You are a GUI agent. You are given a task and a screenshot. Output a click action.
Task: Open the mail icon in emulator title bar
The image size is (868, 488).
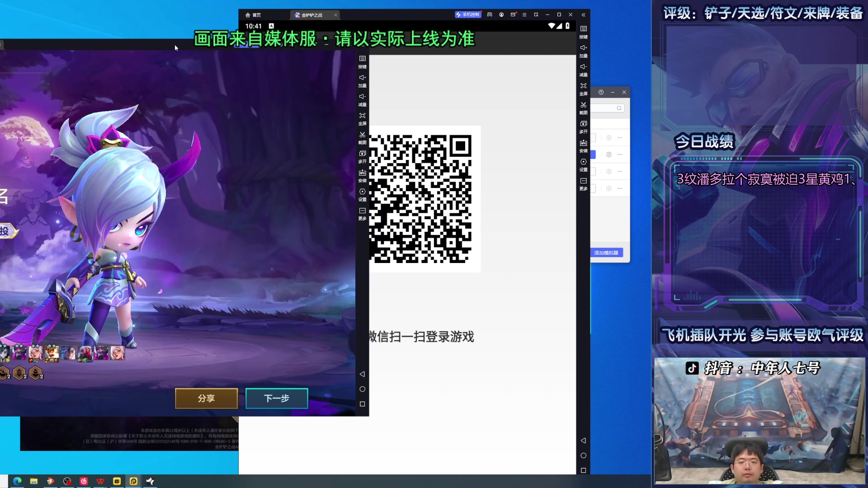[x=513, y=14]
